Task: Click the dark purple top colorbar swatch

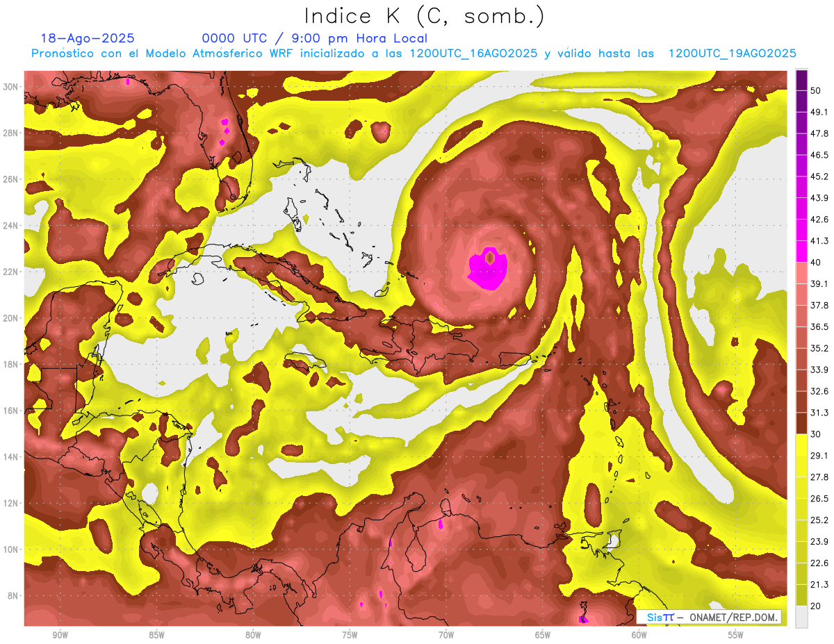Action: pyautogui.click(x=801, y=80)
